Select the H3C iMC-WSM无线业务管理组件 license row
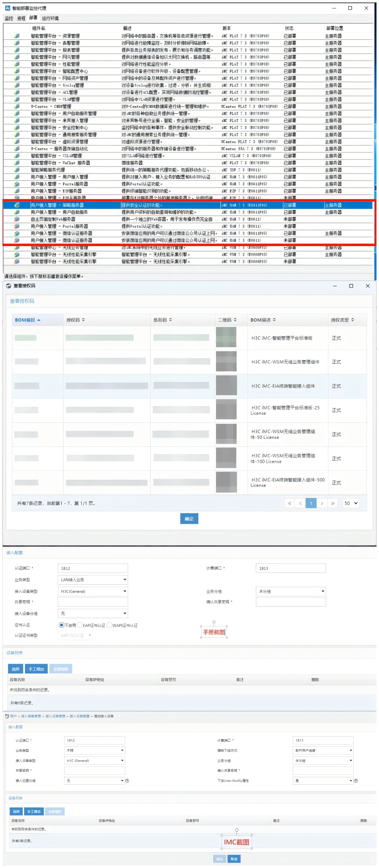The width and height of the screenshot is (379, 868). point(189,362)
